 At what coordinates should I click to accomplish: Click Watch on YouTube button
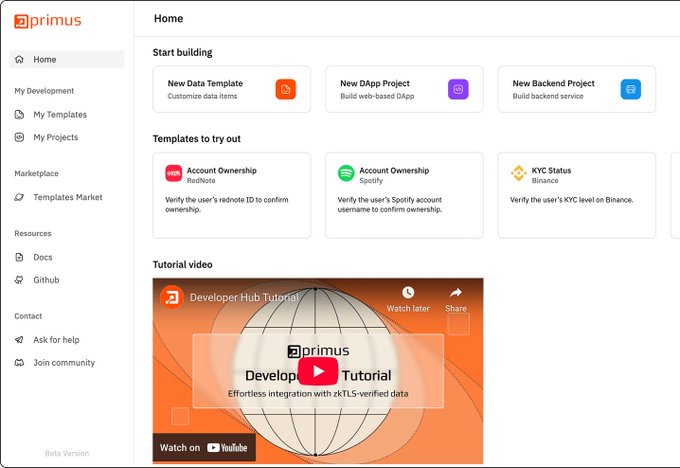click(204, 448)
